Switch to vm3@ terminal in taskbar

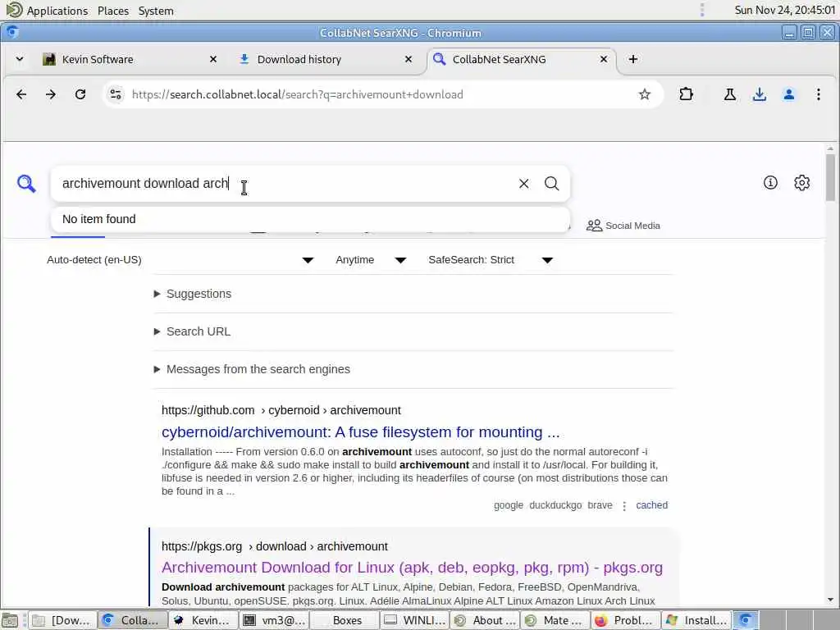(274, 620)
